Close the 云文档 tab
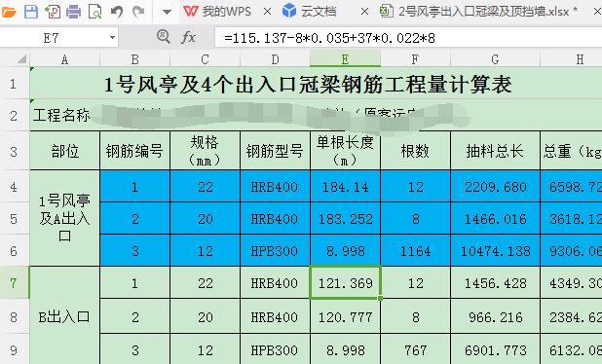Screen dimensions: 602x364 (364, 12)
